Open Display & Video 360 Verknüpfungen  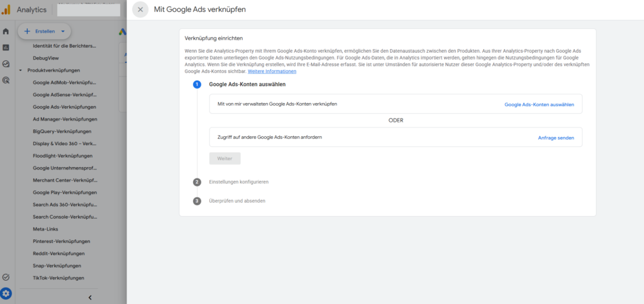(65, 144)
